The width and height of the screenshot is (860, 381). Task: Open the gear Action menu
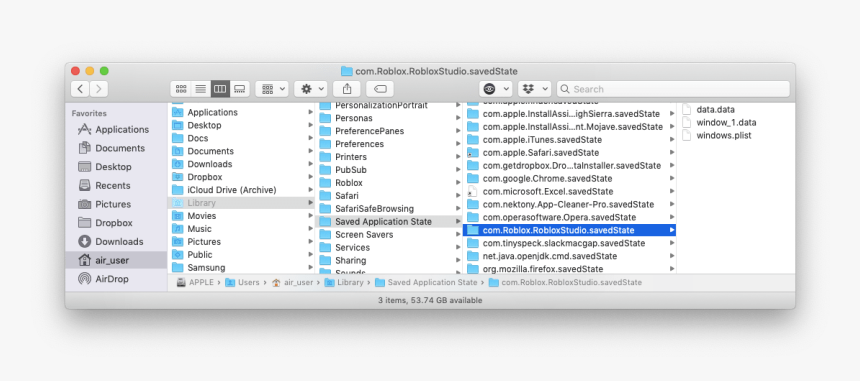coord(311,89)
